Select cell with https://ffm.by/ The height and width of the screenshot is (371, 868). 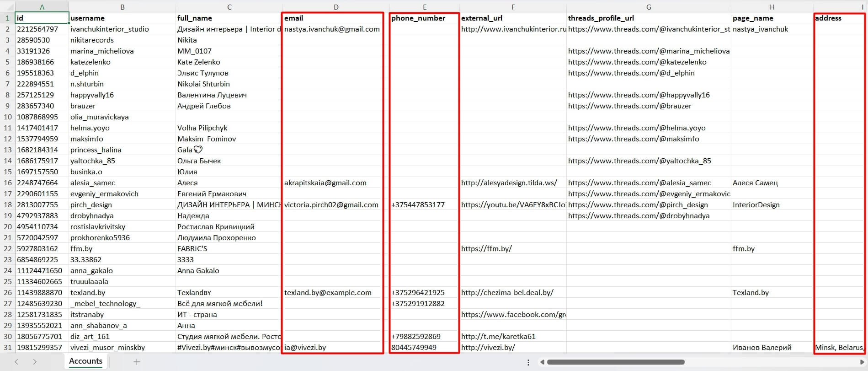point(513,248)
